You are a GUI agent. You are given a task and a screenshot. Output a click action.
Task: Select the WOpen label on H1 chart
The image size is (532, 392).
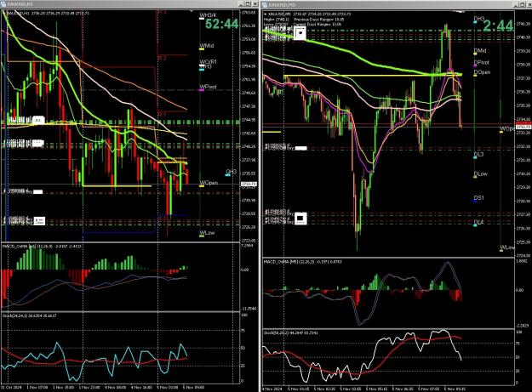click(x=209, y=183)
